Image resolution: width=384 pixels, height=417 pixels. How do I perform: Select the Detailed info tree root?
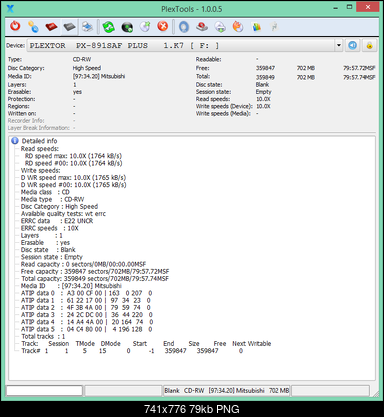tap(39, 141)
